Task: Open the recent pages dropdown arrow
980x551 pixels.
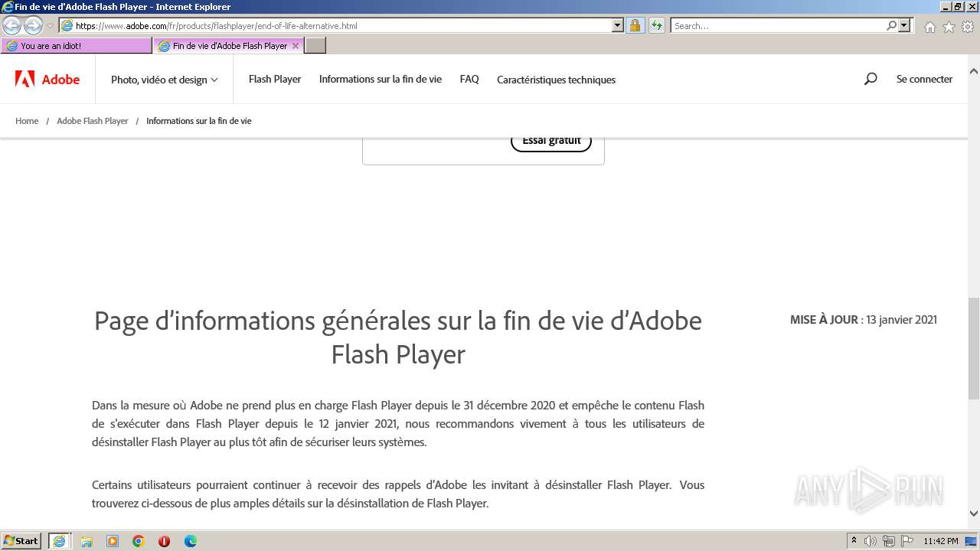Action: point(51,26)
